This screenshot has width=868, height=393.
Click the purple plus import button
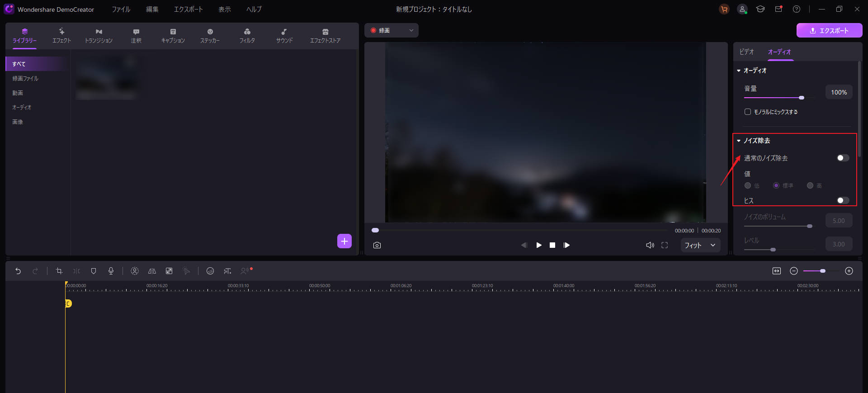coord(344,241)
